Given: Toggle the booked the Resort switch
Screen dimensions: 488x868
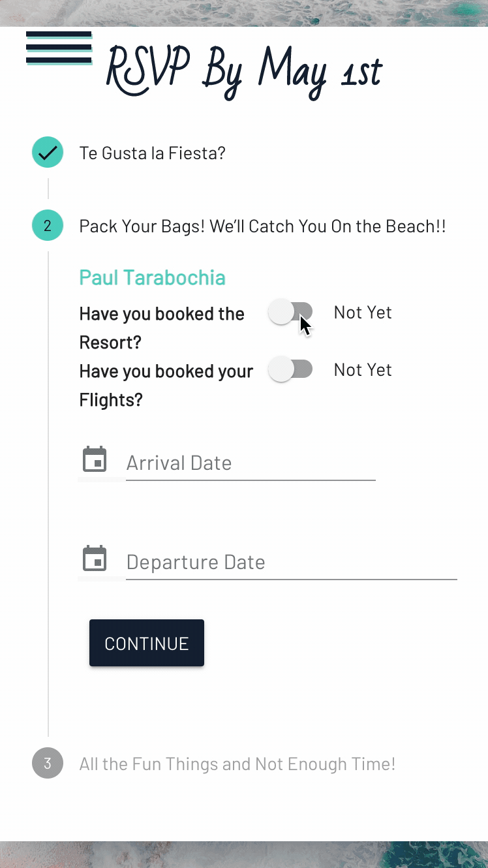Looking at the screenshot, I should click(291, 312).
